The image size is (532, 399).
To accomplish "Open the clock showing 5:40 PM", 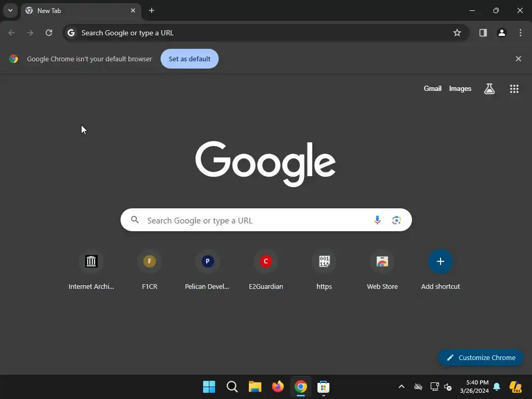I will point(474,387).
